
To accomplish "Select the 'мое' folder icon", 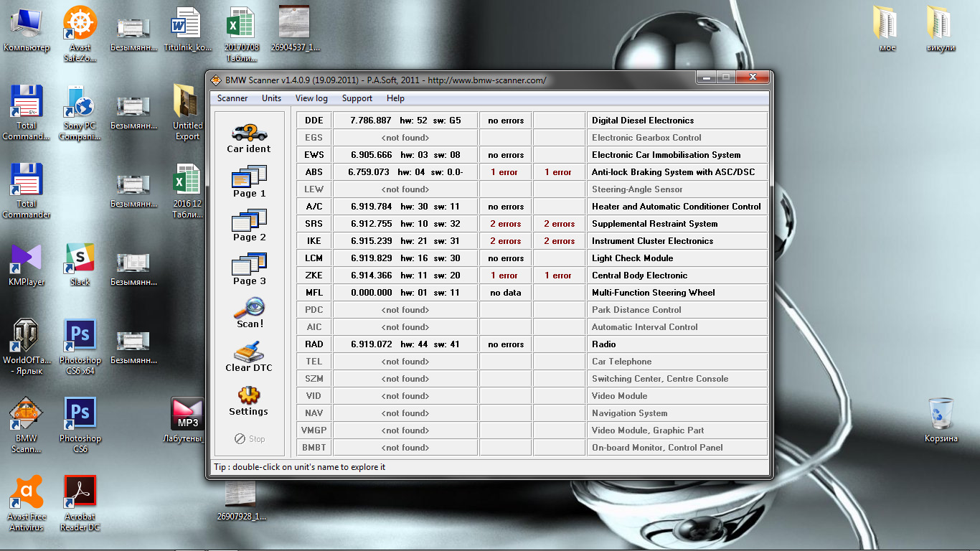I will point(887,30).
